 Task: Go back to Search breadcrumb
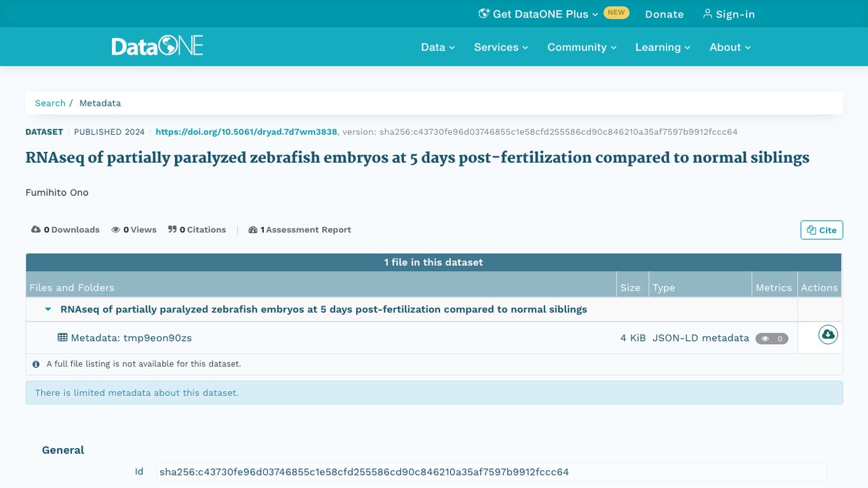pos(50,103)
